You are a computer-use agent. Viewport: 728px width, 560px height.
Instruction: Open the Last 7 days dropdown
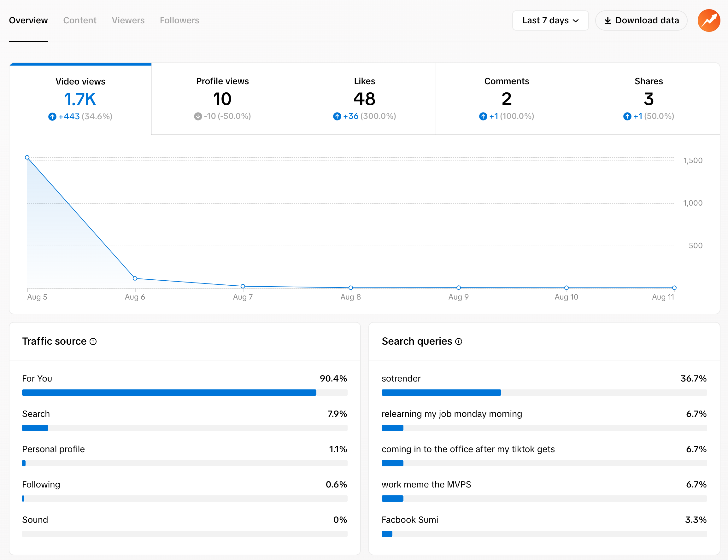coord(550,20)
